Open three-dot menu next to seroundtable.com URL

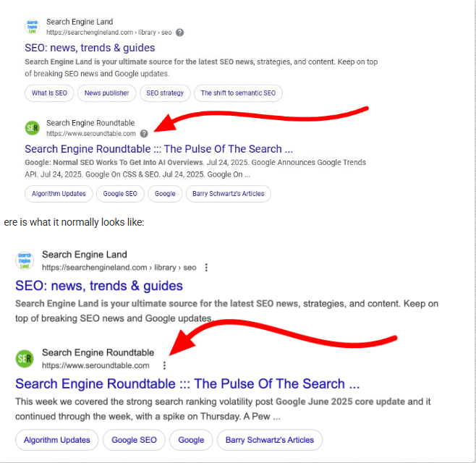click(x=165, y=365)
